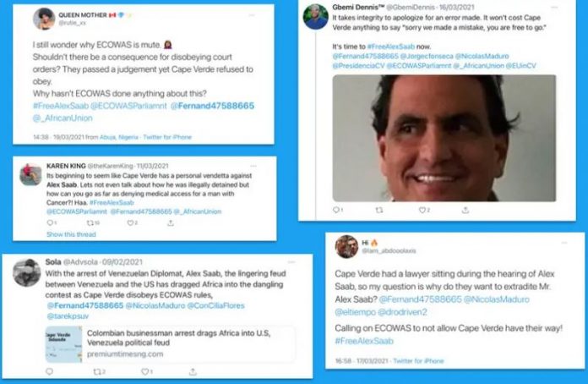Open more options on QUEEN MOTHER's tweet

point(252,15)
